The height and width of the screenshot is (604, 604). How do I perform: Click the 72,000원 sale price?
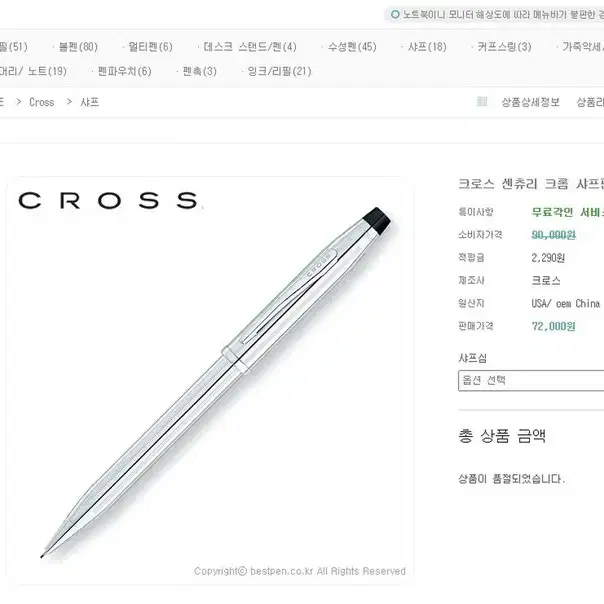554,326
